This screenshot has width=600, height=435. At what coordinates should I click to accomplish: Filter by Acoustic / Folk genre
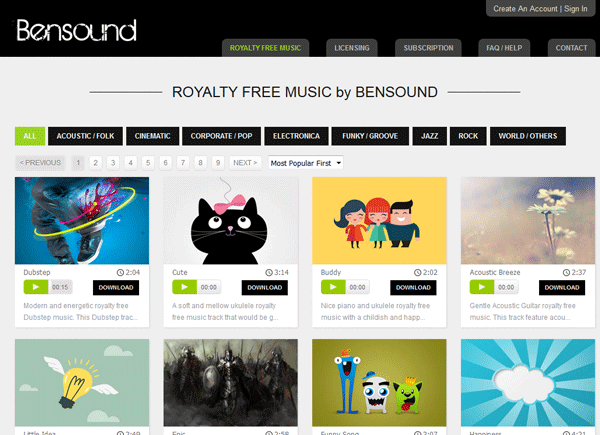(85, 136)
